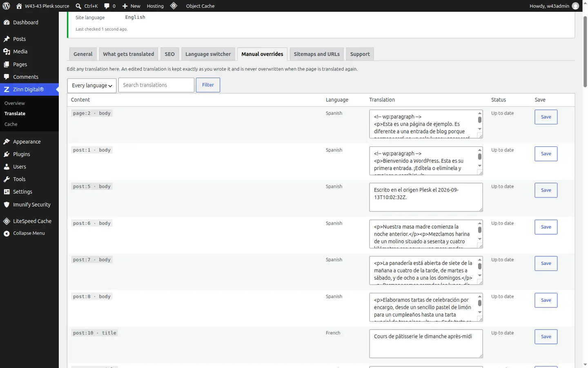Click the Filter button

pyautogui.click(x=208, y=85)
